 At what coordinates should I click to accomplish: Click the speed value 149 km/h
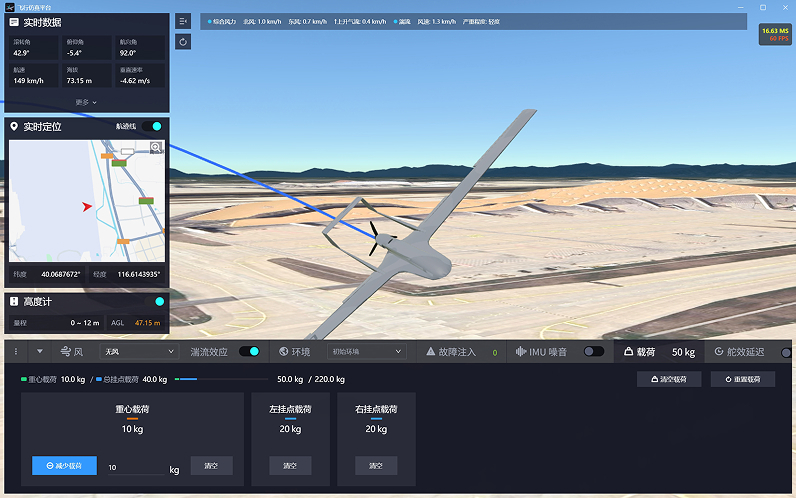[28, 81]
